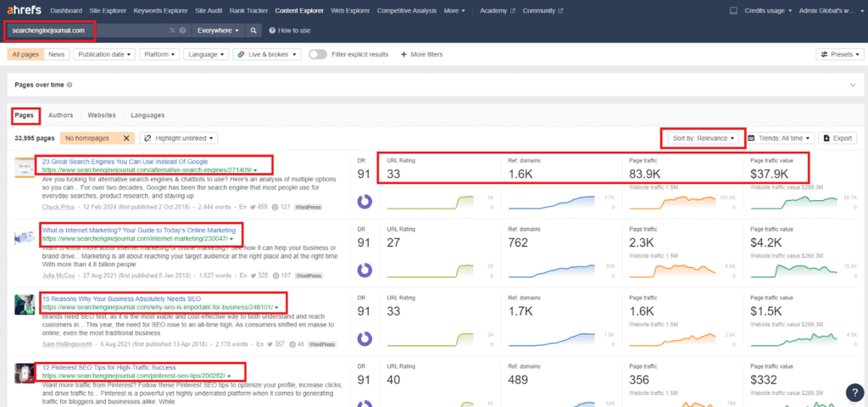Click the magnifier search button
The height and width of the screenshot is (407, 868).
[253, 31]
